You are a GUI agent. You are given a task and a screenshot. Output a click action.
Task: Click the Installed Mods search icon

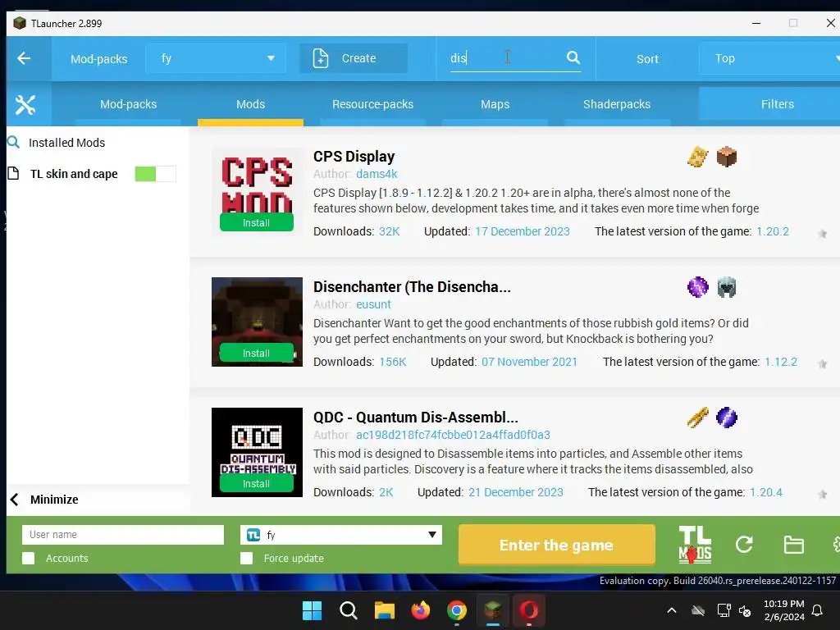coord(13,143)
